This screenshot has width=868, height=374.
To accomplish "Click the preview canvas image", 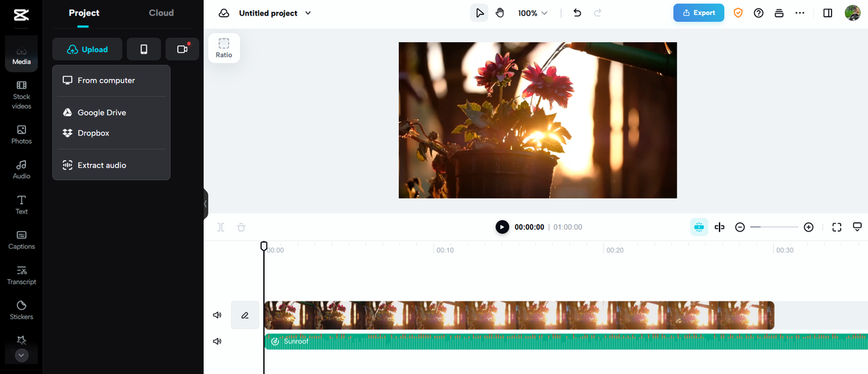I will [538, 120].
